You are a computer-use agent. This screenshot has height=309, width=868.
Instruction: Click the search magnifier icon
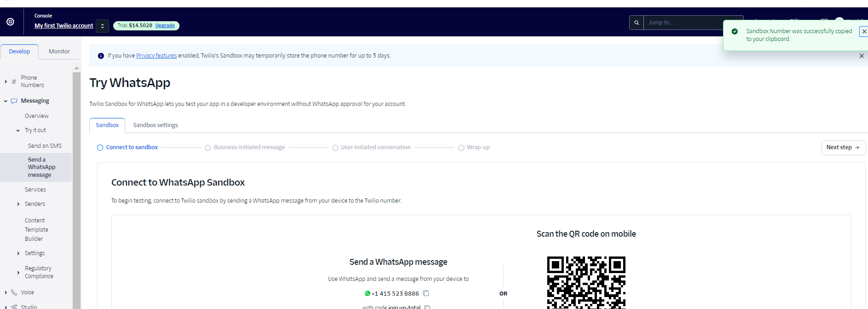pyautogui.click(x=637, y=23)
